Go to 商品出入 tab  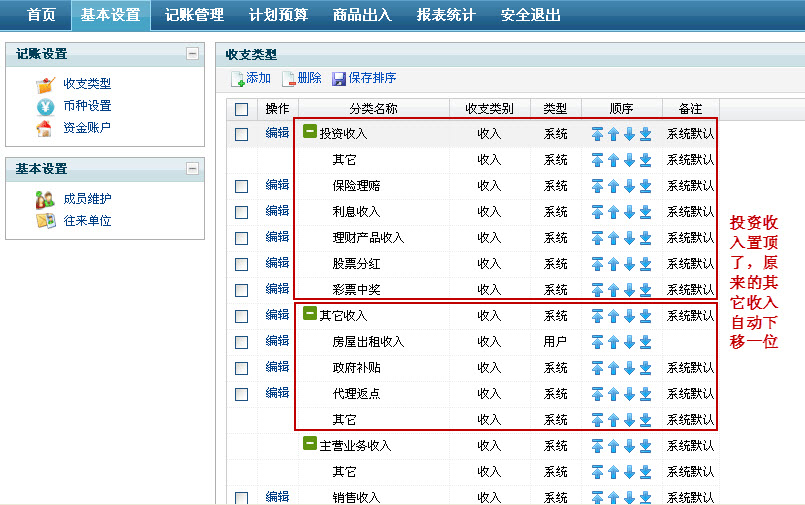[x=362, y=15]
